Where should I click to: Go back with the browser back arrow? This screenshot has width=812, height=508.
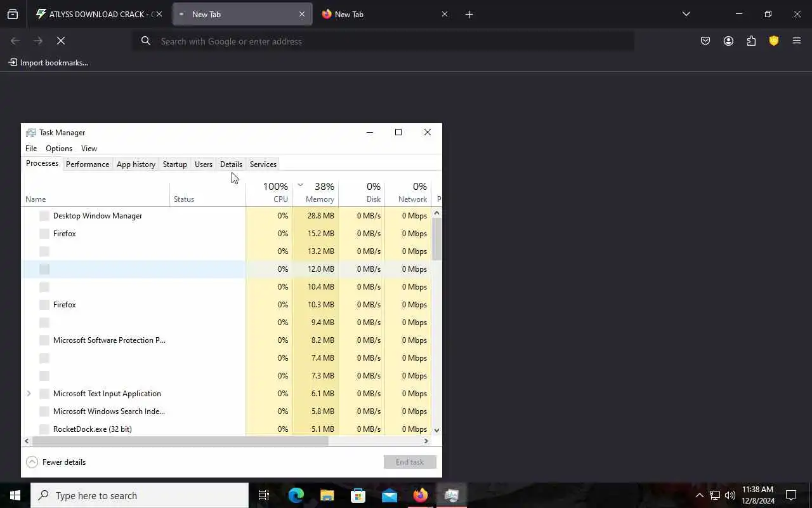coord(15,41)
